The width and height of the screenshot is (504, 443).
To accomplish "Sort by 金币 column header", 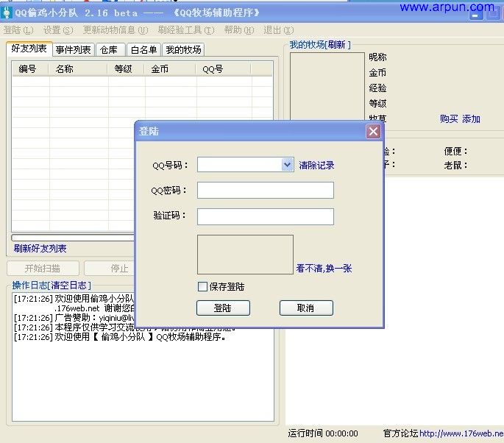I will 170,68.
